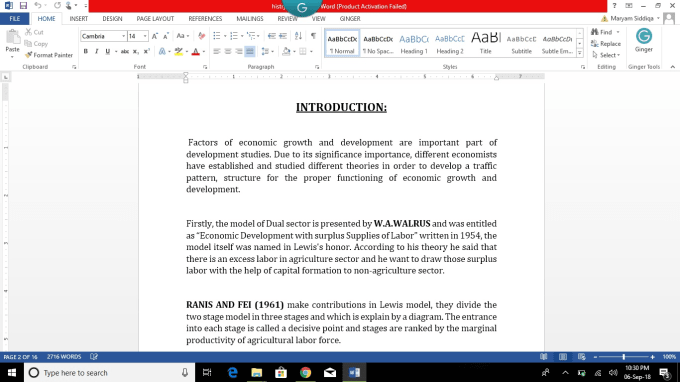The height and width of the screenshot is (382, 680).
Task: Expand the Styles gallery more arrow
Action: point(579,53)
